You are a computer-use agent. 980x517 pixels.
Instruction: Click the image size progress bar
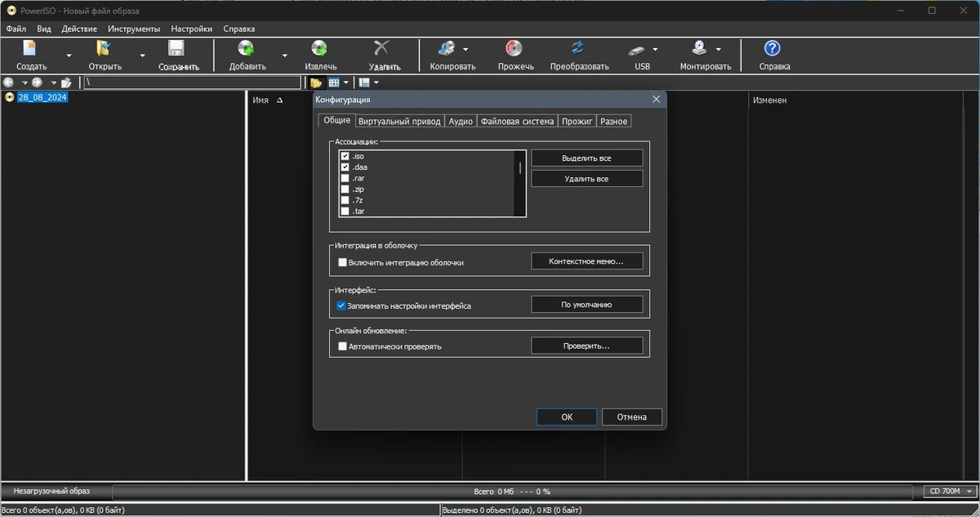tap(512, 492)
